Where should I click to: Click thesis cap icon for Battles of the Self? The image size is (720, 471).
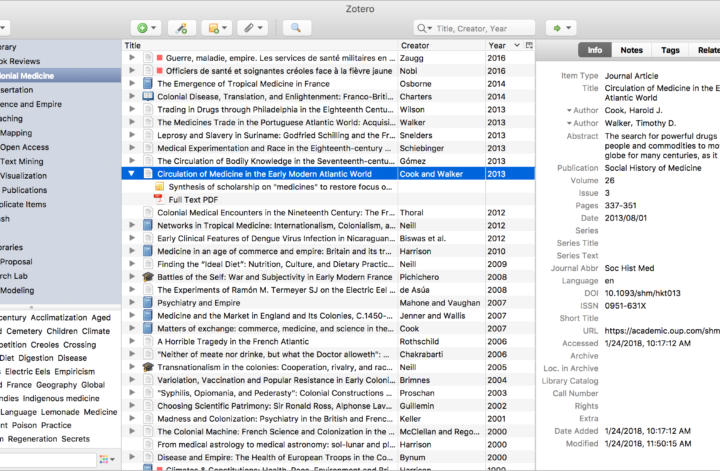148,277
